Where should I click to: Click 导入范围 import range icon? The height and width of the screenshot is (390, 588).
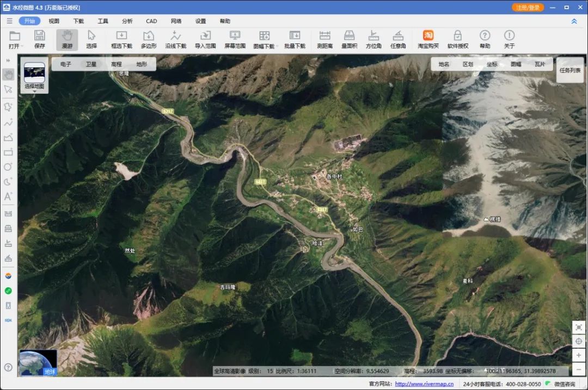click(205, 39)
